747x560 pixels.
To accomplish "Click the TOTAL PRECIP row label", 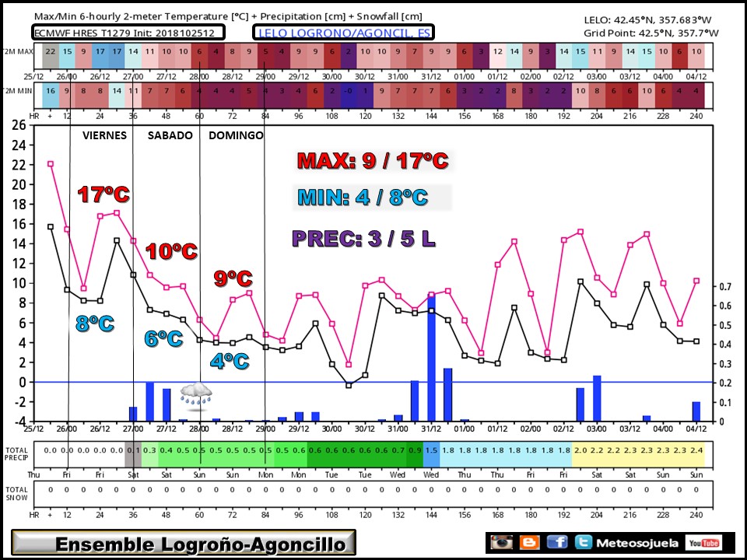I will (x=16, y=453).
